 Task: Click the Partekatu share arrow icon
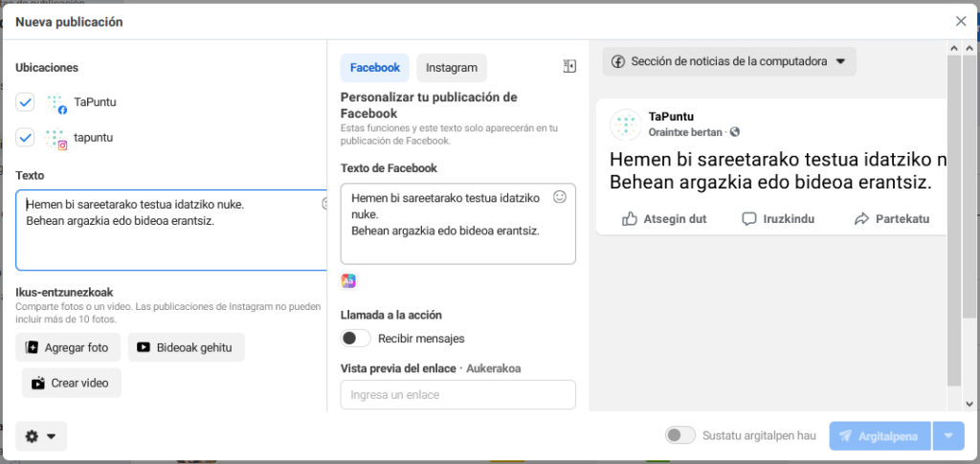coord(862,218)
